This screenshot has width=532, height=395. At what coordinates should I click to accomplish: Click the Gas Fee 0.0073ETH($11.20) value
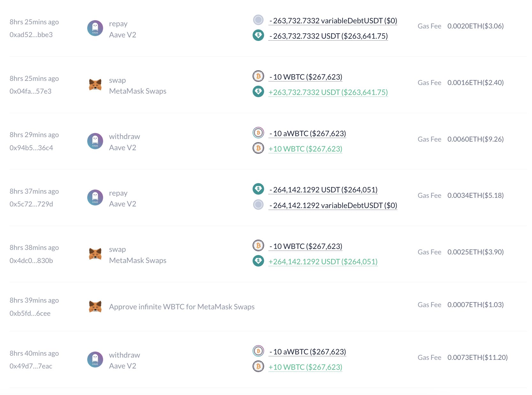coord(477,357)
